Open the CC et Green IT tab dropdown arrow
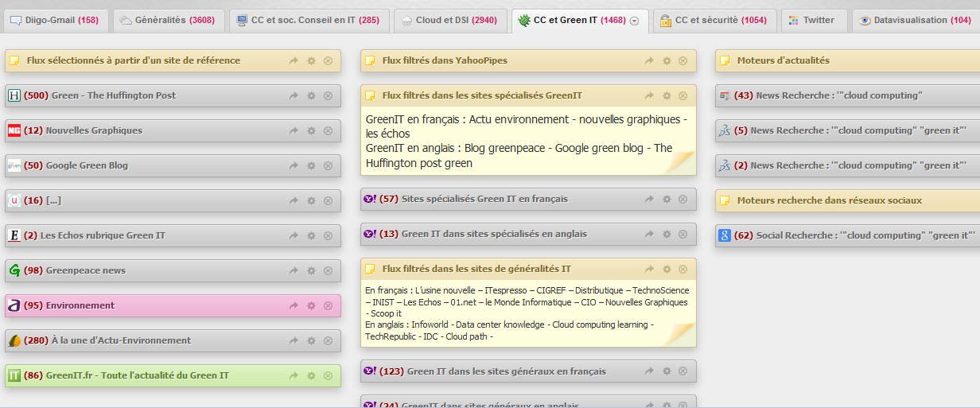Viewport: 980px width, 408px height. (x=634, y=21)
